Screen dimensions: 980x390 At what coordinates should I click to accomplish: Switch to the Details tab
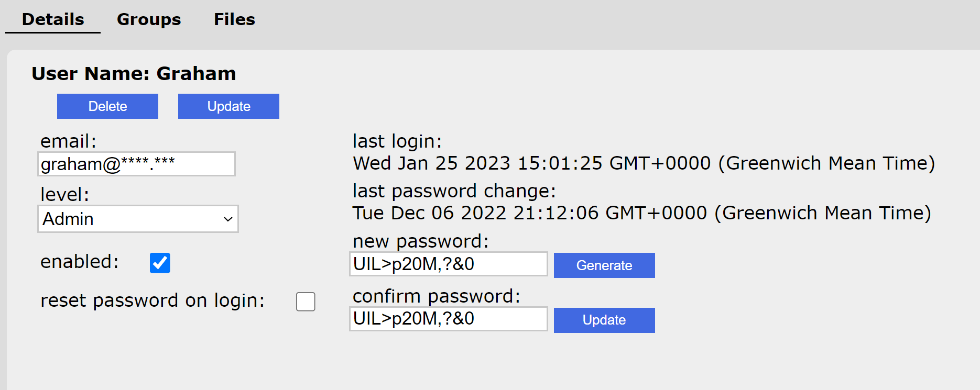pos(53,19)
